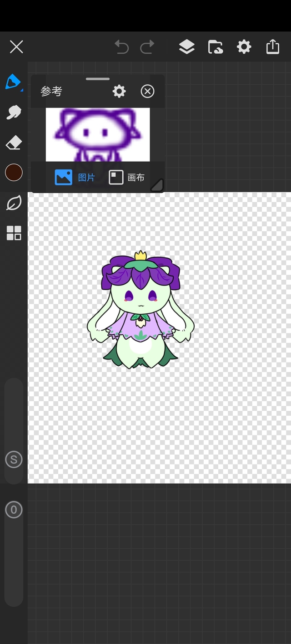Open the four-square grid tools menu

[x=14, y=233]
